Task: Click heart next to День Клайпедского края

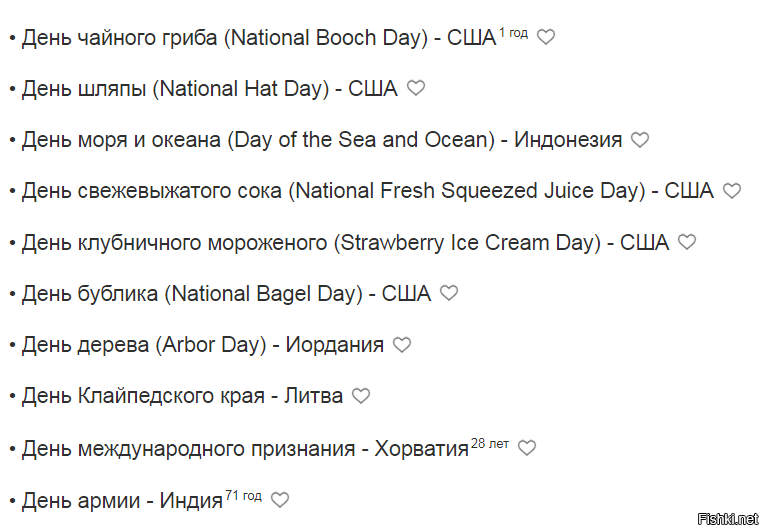Action: 361,396
